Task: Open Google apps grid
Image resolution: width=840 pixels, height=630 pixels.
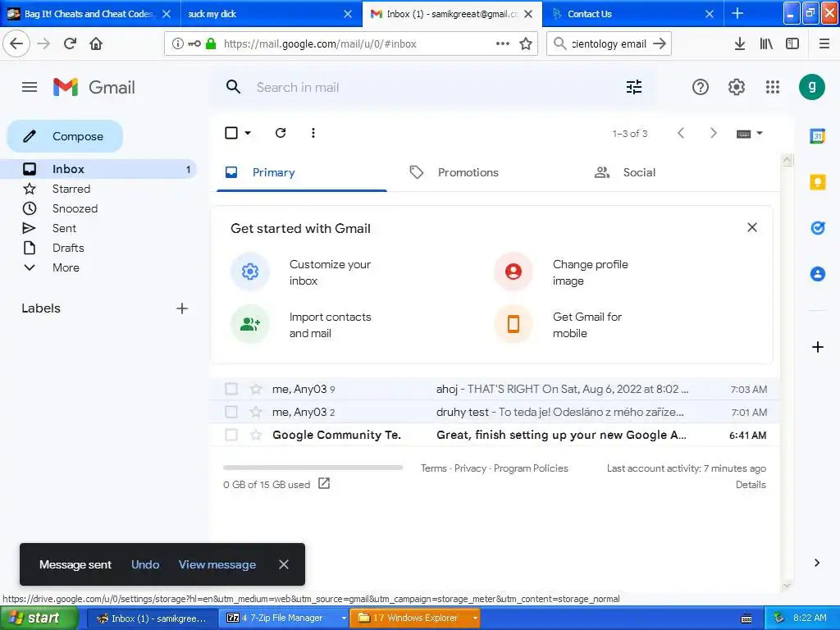Action: (773, 87)
